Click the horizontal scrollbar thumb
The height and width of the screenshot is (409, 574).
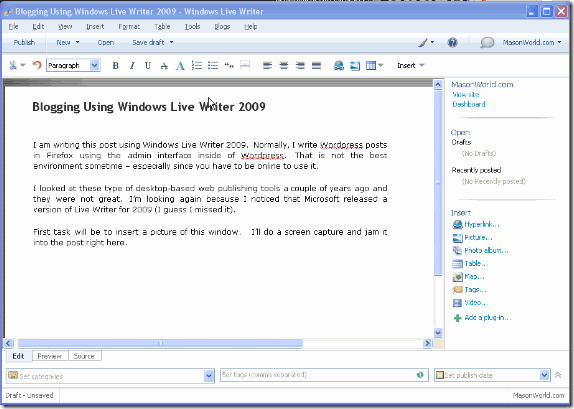click(x=160, y=343)
